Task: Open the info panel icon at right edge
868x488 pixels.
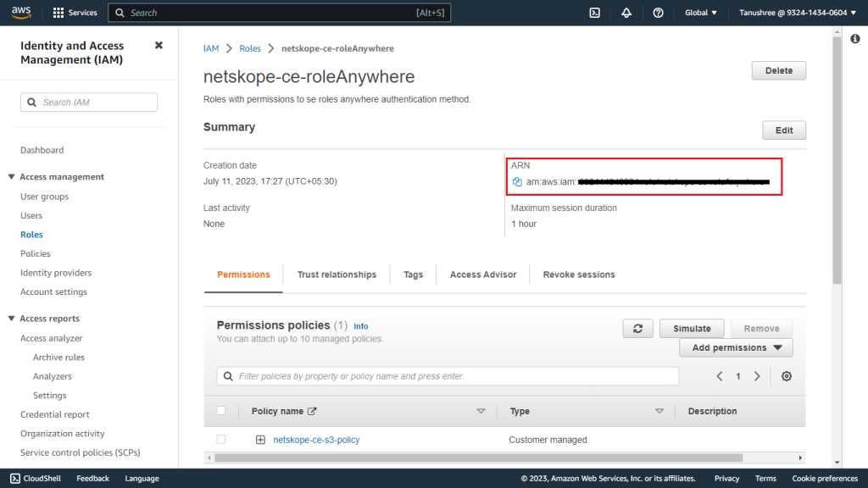Action: click(855, 39)
